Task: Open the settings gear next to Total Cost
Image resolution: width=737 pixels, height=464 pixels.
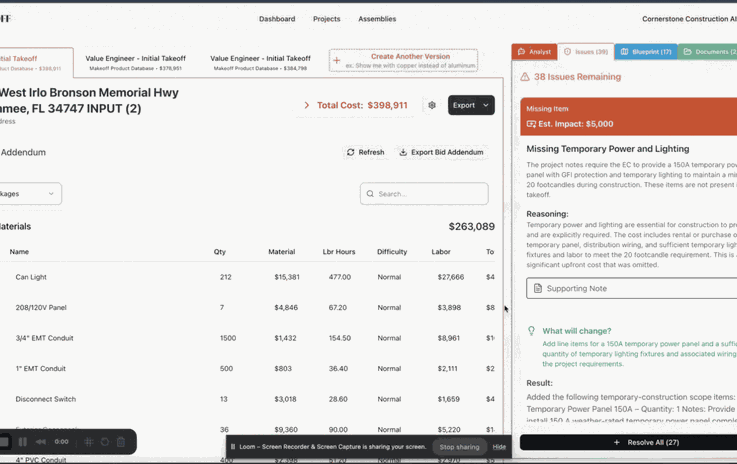Action: coord(432,105)
